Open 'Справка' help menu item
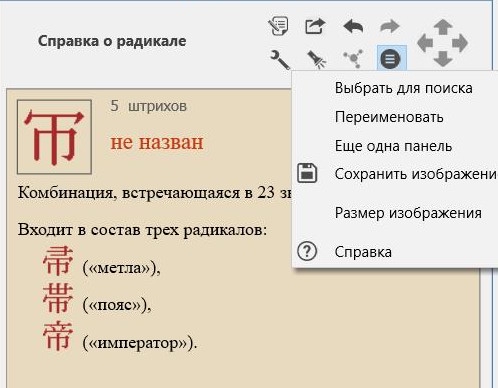 coord(395,252)
